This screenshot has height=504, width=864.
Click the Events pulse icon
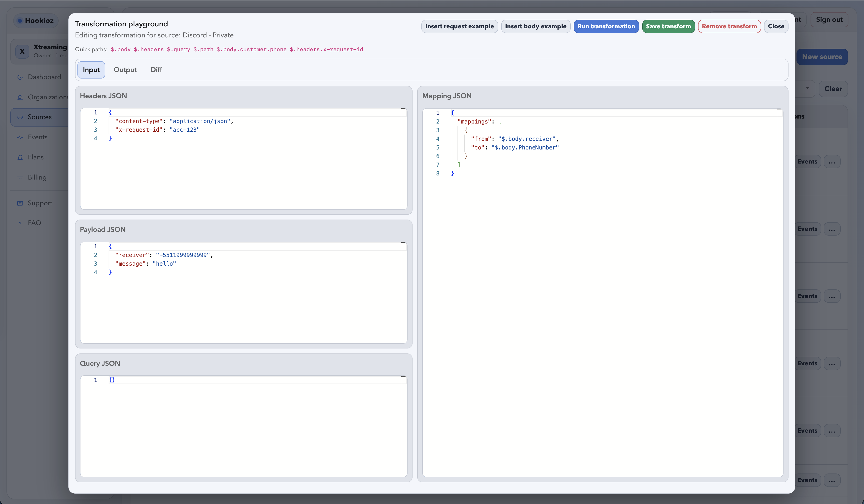tap(20, 137)
